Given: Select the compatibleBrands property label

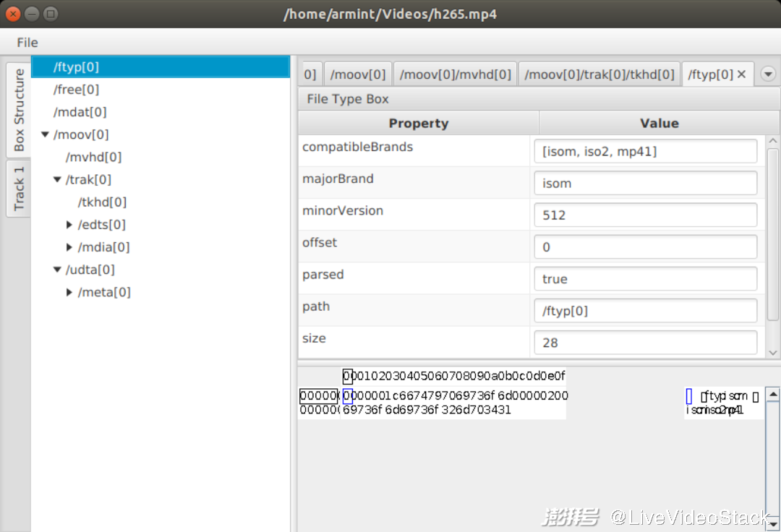Looking at the screenshot, I should (x=357, y=147).
